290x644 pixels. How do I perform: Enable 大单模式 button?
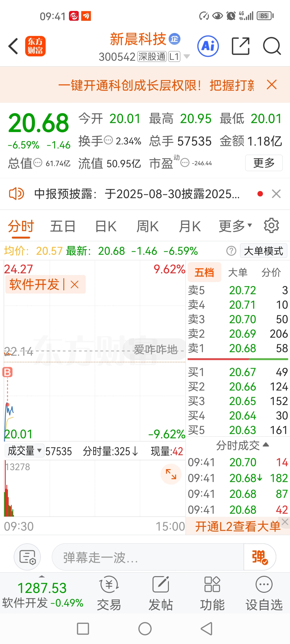click(x=264, y=251)
